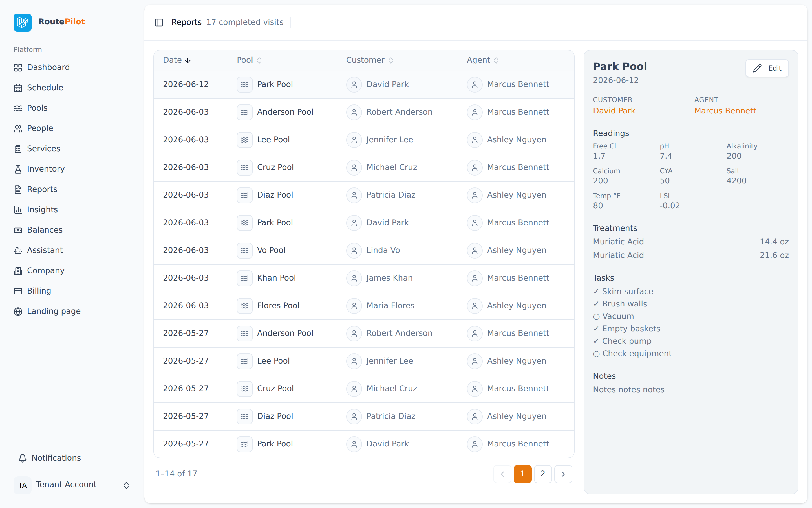The width and height of the screenshot is (812, 508).
Task: Select Patricia Diaz in 2026-06-03 row
Action: (x=390, y=195)
